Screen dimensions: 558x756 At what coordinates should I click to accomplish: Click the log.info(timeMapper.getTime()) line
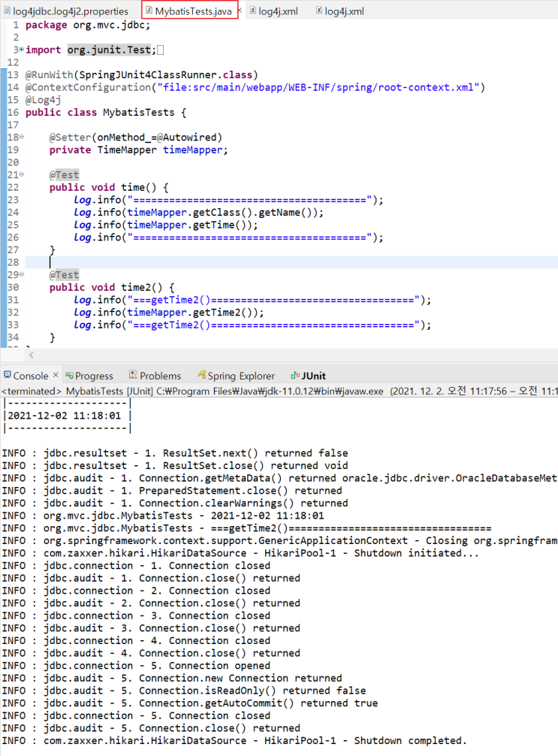(166, 225)
